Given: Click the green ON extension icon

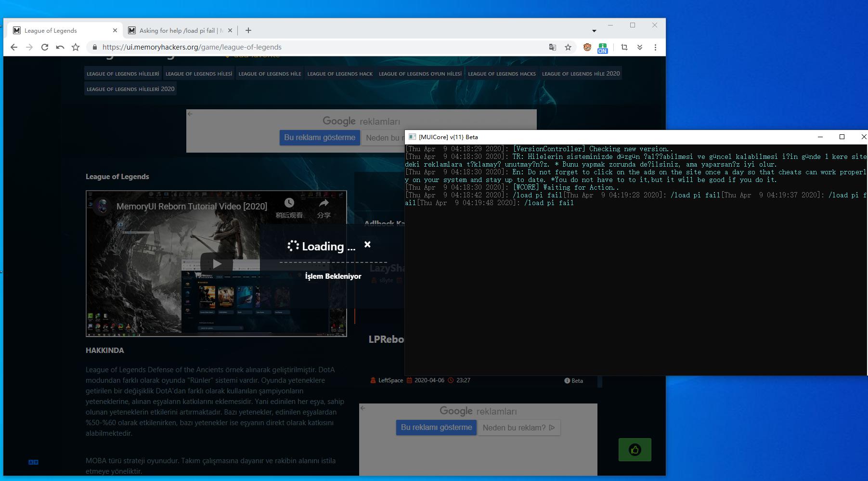Looking at the screenshot, I should tap(602, 48).
